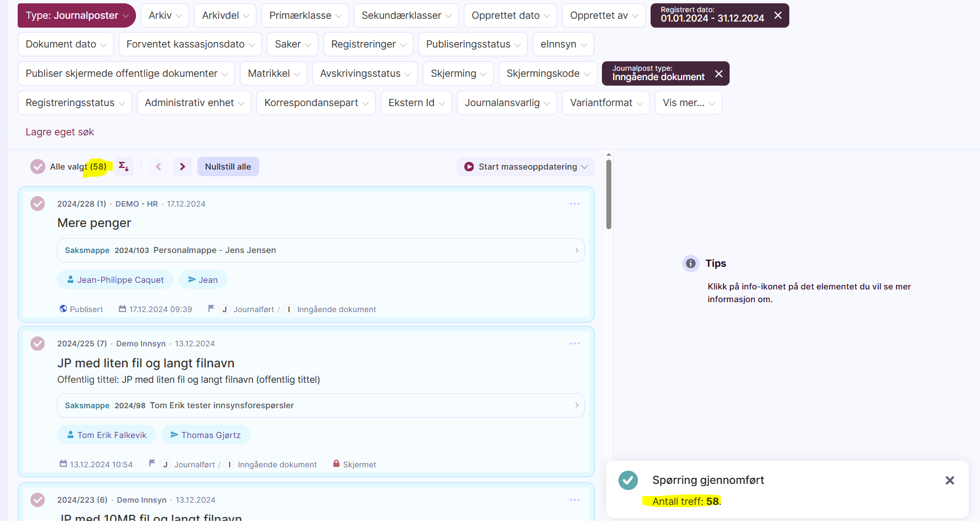Open the Type: Journalposter dropdown
980x522 pixels.
point(77,15)
